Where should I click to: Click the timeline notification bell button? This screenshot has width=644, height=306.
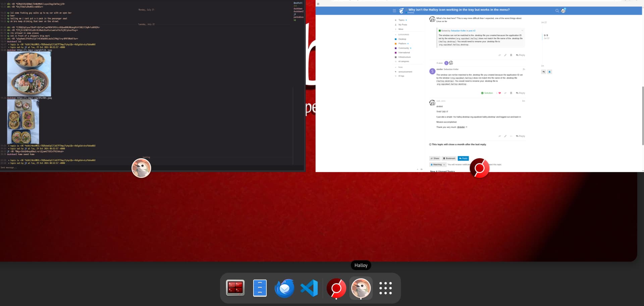coord(549,72)
